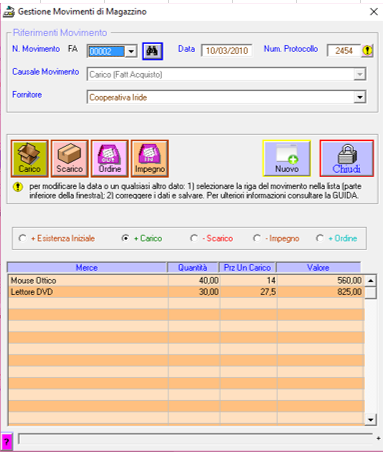The height and width of the screenshot is (452, 383).
Task: Click the Prz Un Carico column header
Action: [x=247, y=267]
